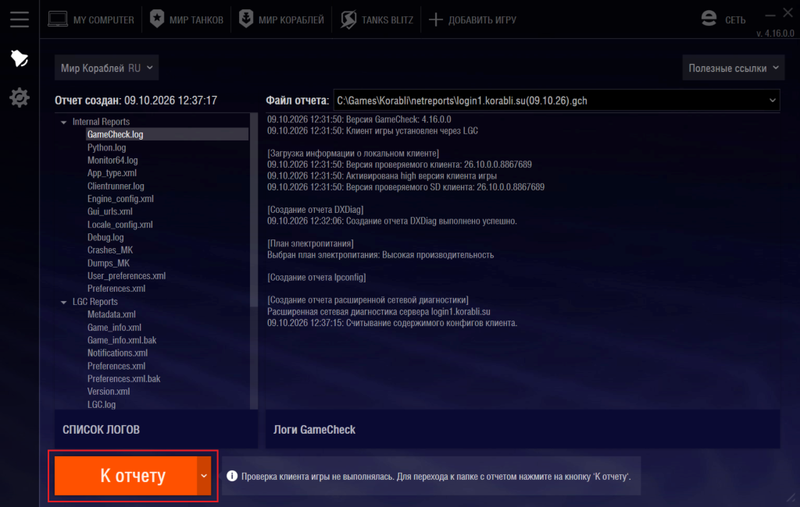
Task: Select LGC.log in LGC Reports
Action: click(x=102, y=404)
